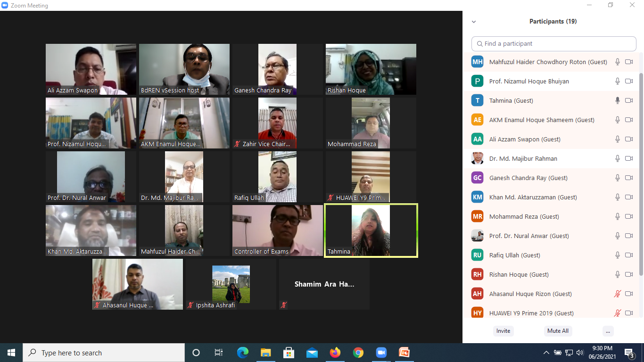Open the Task View taskbar button

coord(219,353)
